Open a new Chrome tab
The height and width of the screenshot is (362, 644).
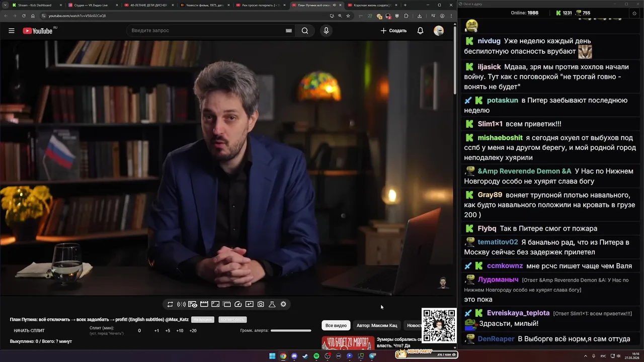tap(405, 5)
